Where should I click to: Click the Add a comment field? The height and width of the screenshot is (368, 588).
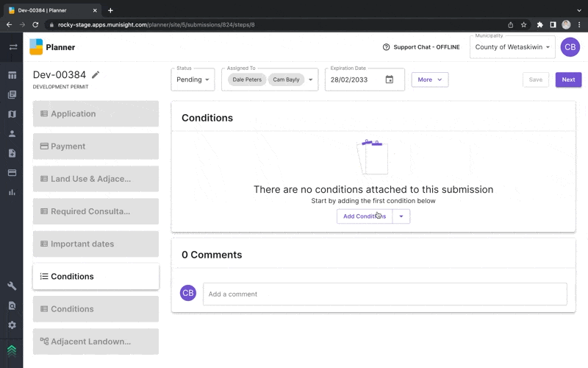[x=384, y=294]
